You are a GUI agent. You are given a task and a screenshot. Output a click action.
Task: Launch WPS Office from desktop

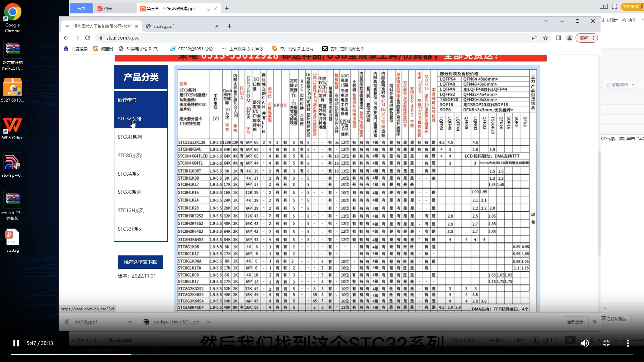pyautogui.click(x=12, y=128)
